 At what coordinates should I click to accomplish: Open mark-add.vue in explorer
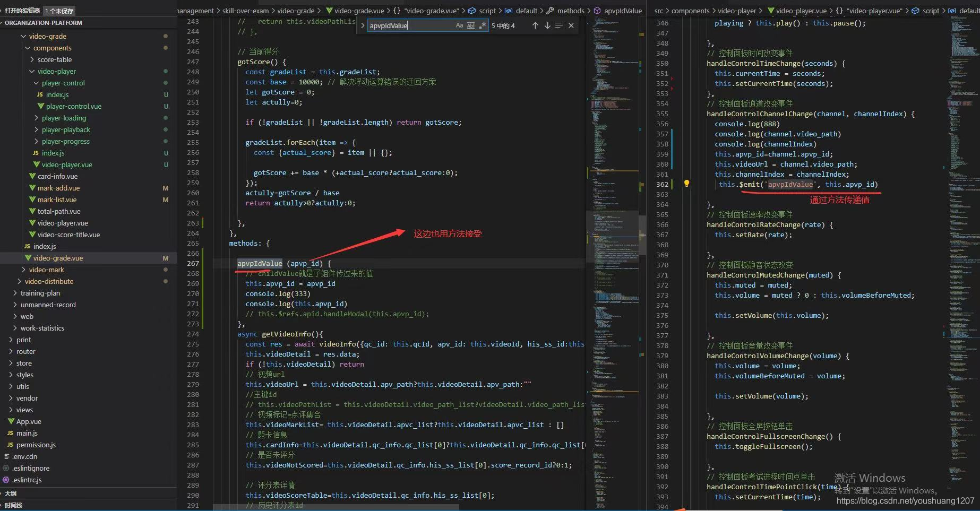tap(58, 188)
